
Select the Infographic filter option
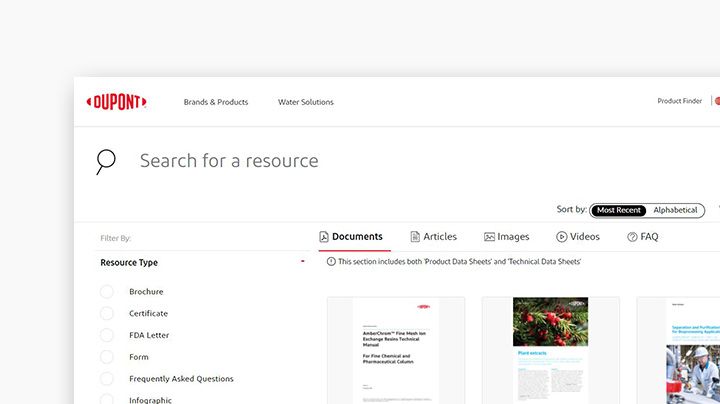pos(107,400)
